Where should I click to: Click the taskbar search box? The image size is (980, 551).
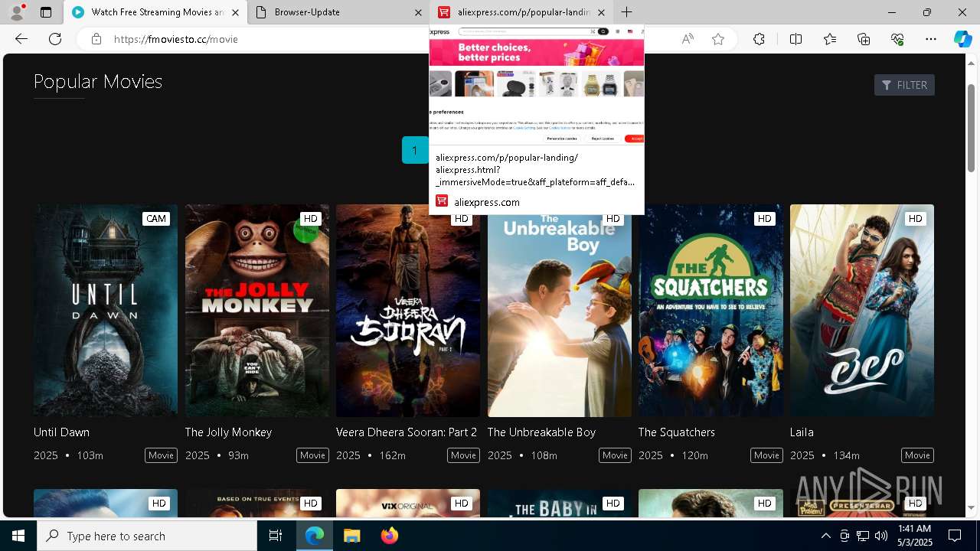click(x=147, y=536)
